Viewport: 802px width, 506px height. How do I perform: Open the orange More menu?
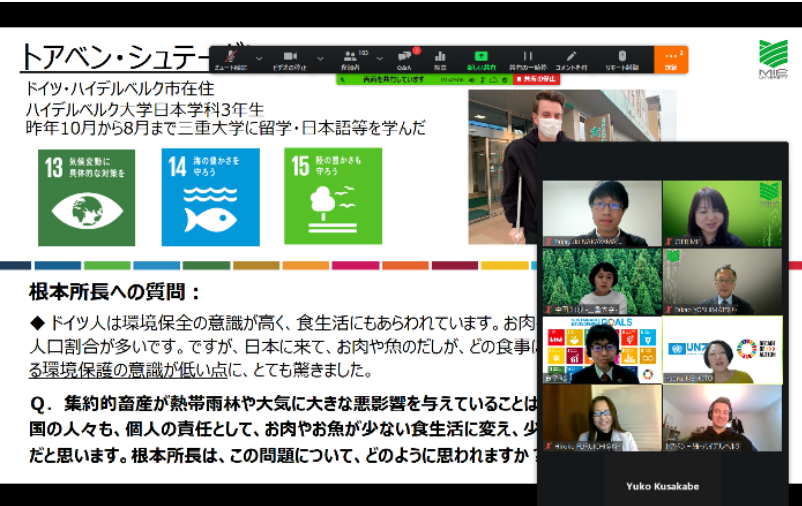(x=671, y=59)
